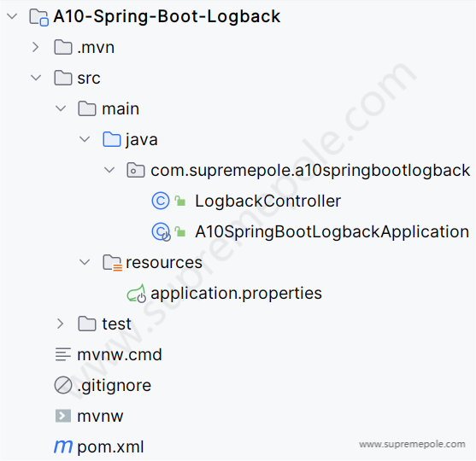Click the text file icon beside mvnw.cmd
Image resolution: width=476 pixels, height=461 pixels.
(63, 354)
